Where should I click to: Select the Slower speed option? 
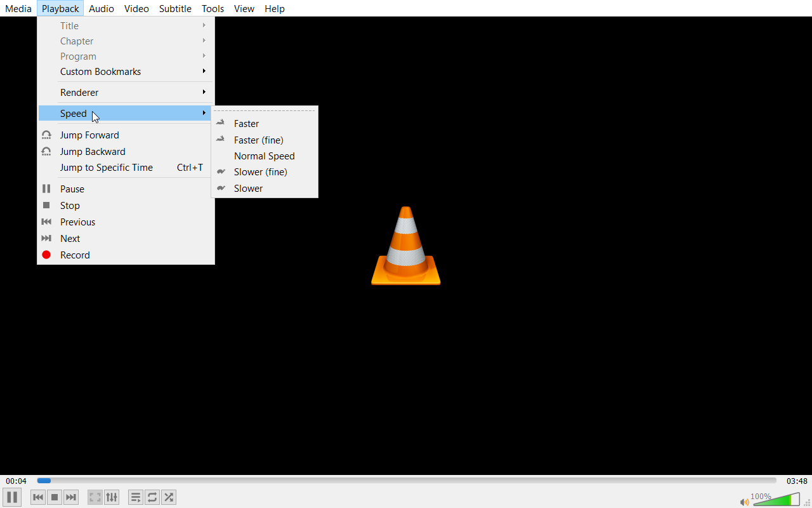point(265,189)
